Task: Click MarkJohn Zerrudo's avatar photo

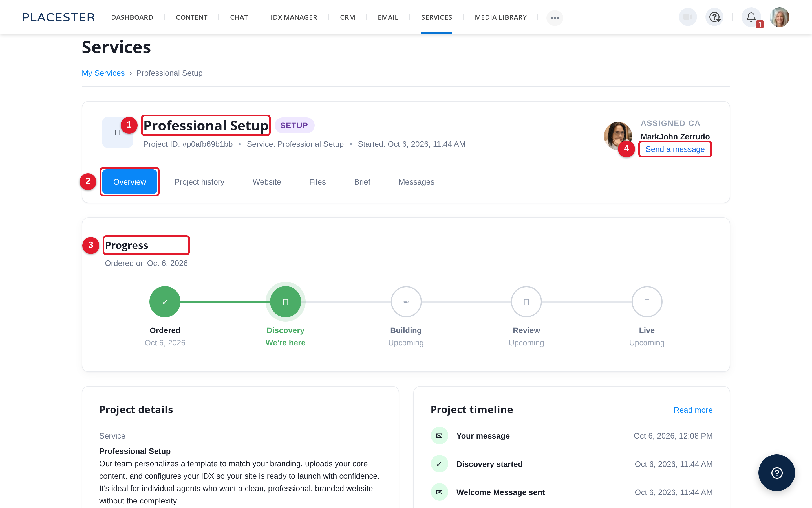Action: (x=618, y=136)
